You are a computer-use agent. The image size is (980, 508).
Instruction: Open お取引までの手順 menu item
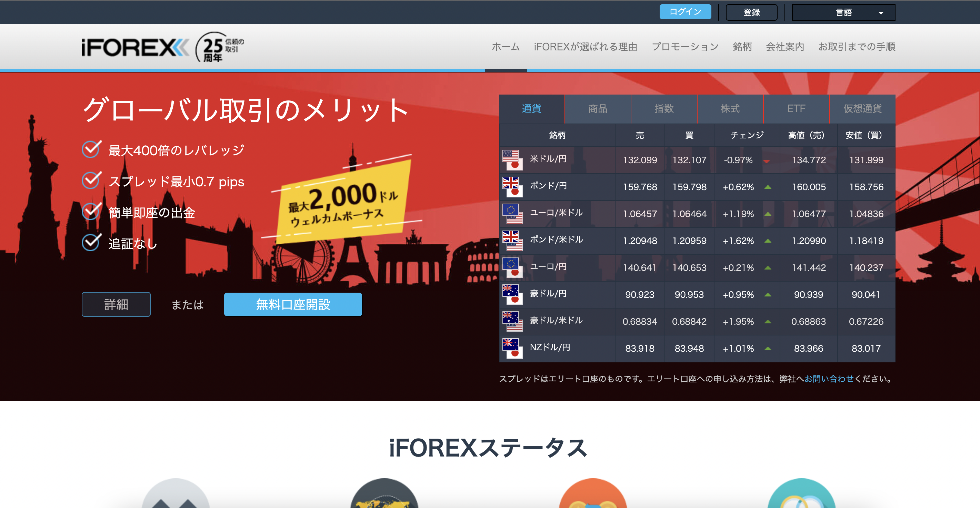[x=857, y=47]
